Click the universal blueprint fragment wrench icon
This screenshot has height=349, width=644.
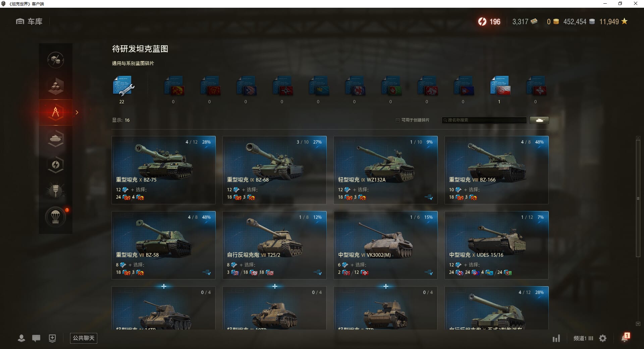123,86
